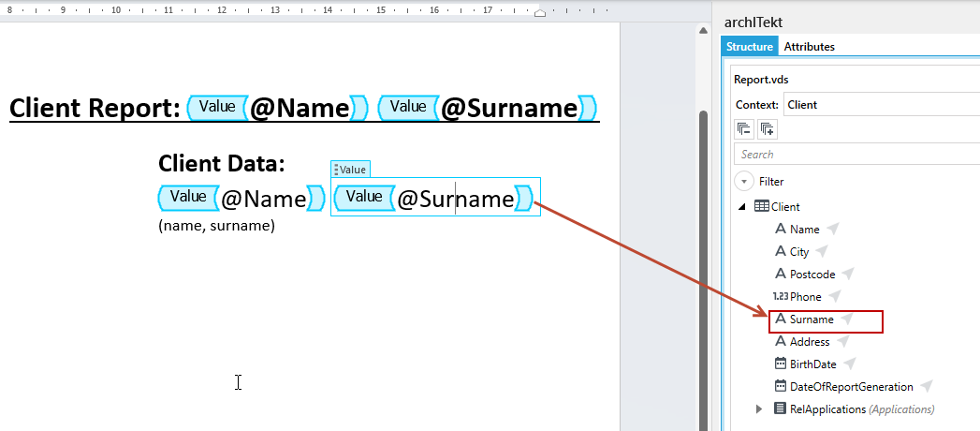Image resolution: width=980 pixels, height=431 pixels.
Task: Click the @Name placeholder under Client Data
Action: pos(263,199)
